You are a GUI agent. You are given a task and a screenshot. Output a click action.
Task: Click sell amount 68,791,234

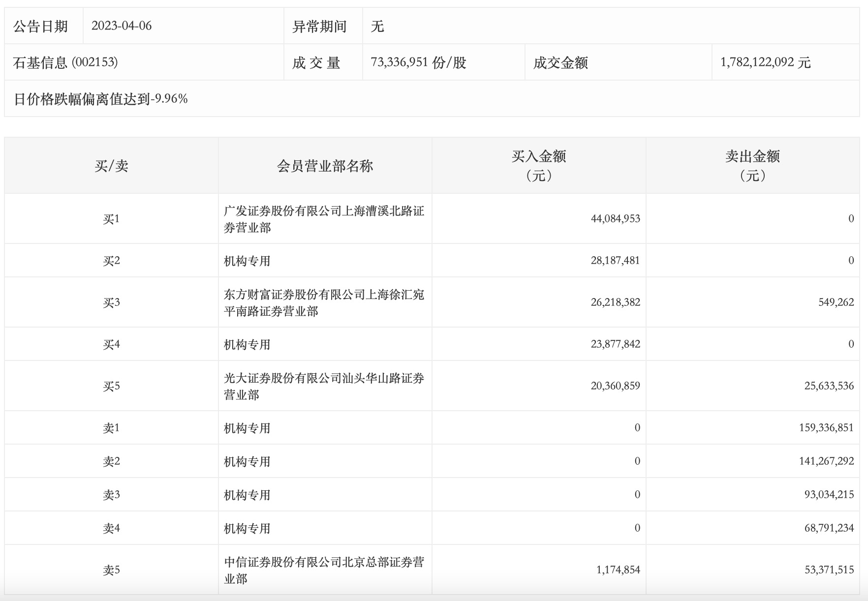pyautogui.click(x=829, y=528)
